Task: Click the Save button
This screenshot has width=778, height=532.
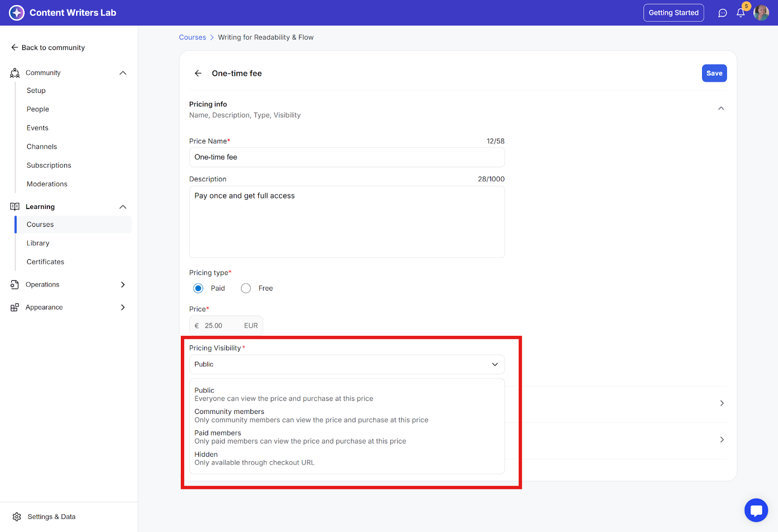Action: coord(714,73)
